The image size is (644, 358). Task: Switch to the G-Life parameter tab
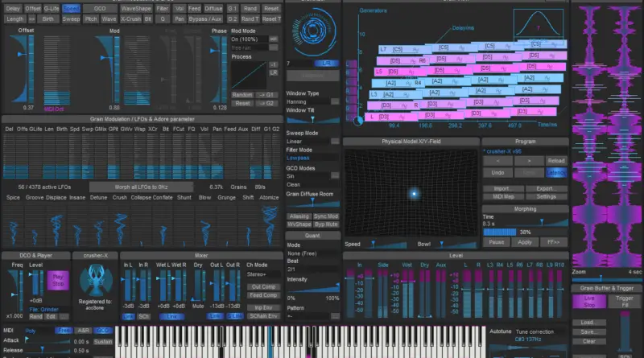pos(52,9)
